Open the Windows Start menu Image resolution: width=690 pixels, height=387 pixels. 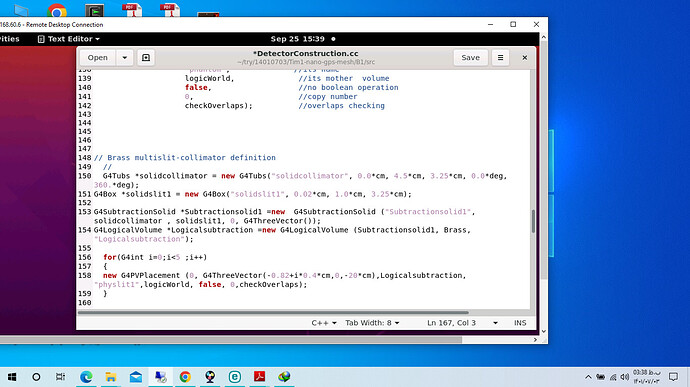(12, 377)
